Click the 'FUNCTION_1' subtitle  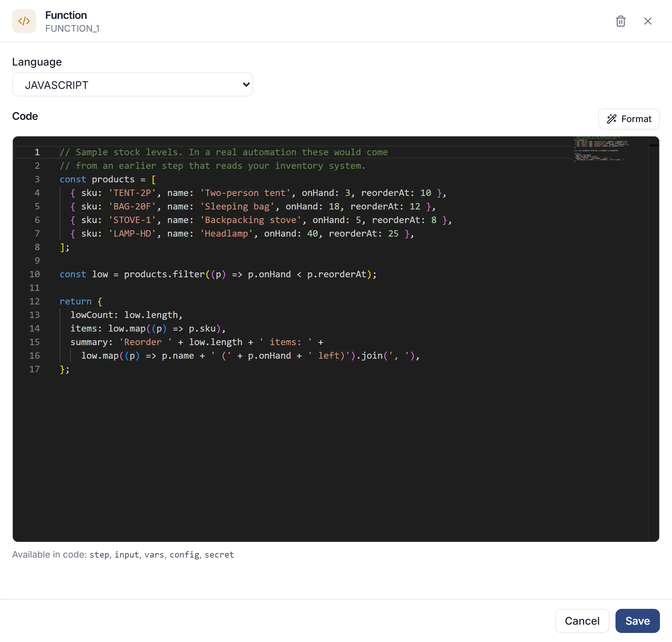(x=72, y=29)
